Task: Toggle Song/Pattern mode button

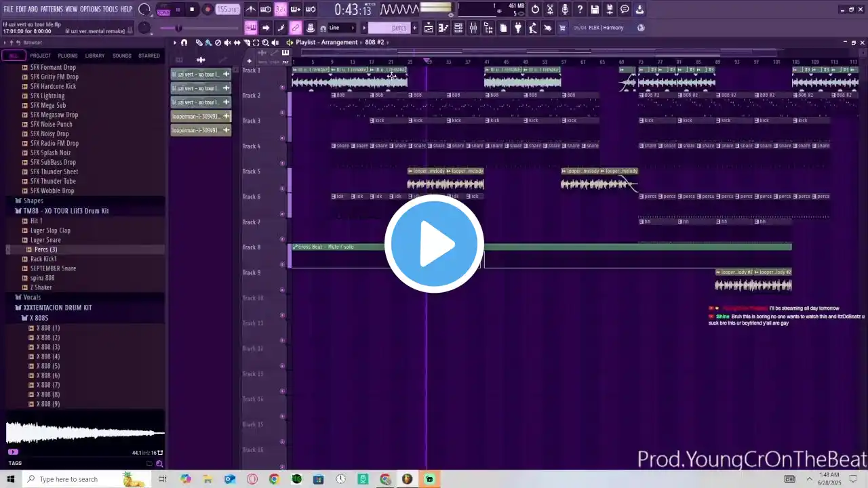Action: tap(163, 9)
